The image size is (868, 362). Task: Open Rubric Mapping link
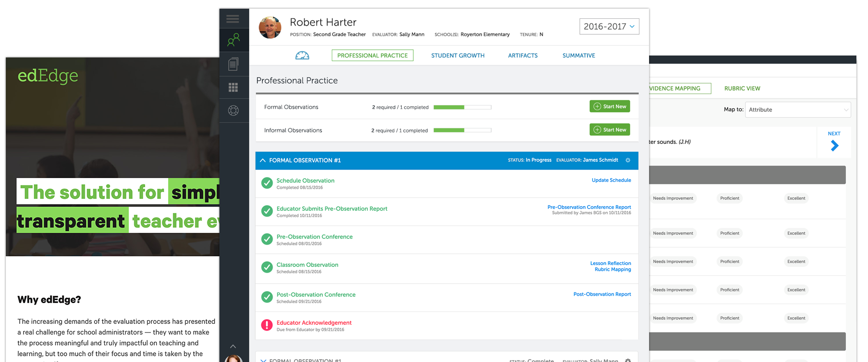[613, 269]
